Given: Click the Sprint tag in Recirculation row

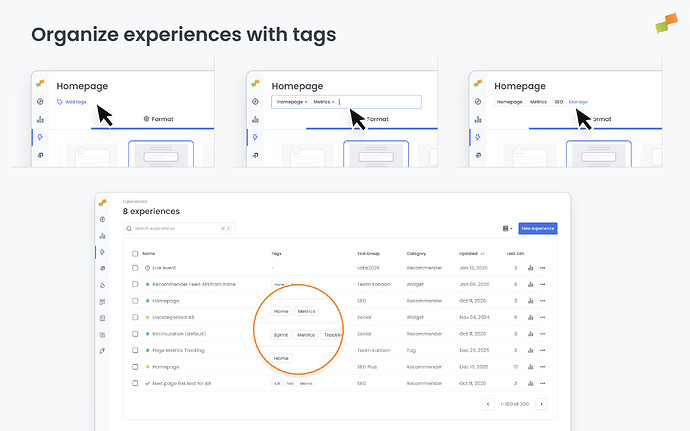Looking at the screenshot, I should (x=280, y=335).
